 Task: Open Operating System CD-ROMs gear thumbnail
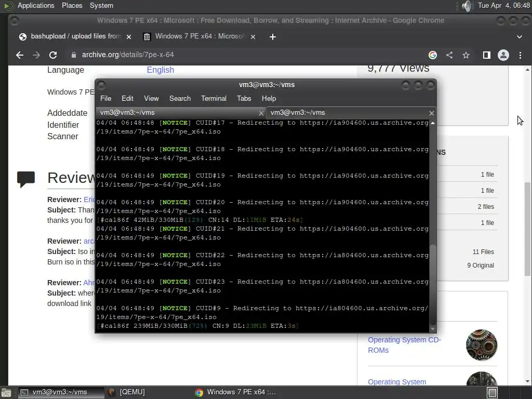pyautogui.click(x=482, y=345)
